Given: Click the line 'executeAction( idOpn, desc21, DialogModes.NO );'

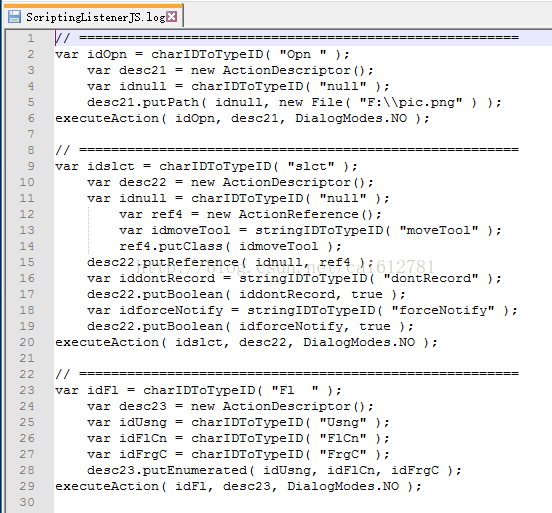Looking at the screenshot, I should click(x=242, y=118).
